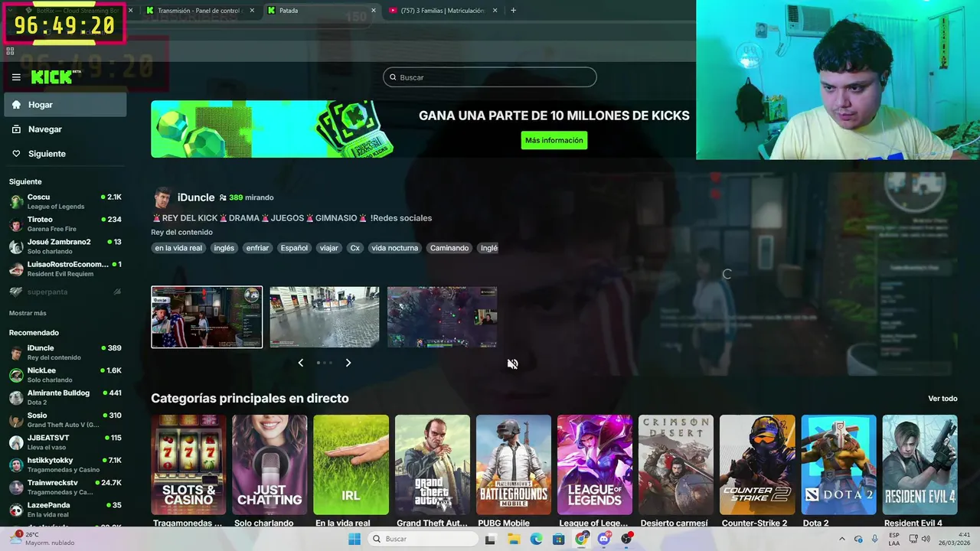This screenshot has width=980, height=551.
Task: Go to Hogar in the sidebar
Action: 65,105
